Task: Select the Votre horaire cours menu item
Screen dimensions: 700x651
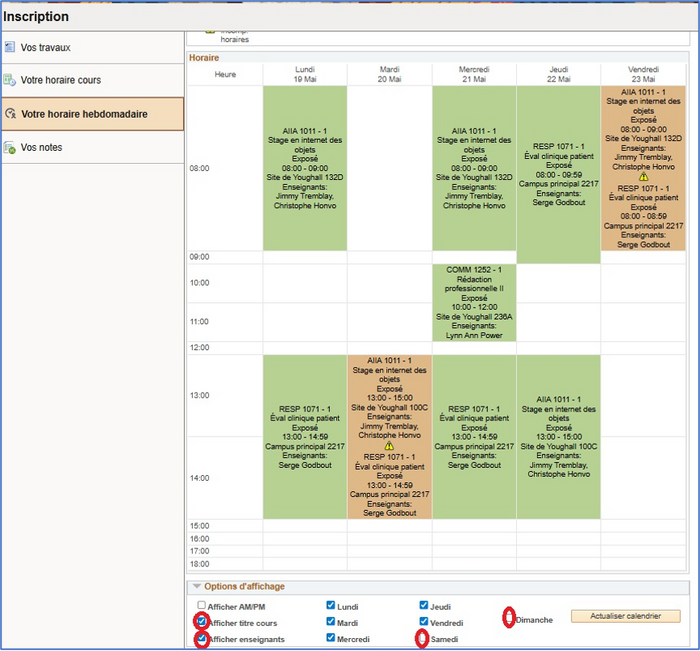Action: (60, 80)
